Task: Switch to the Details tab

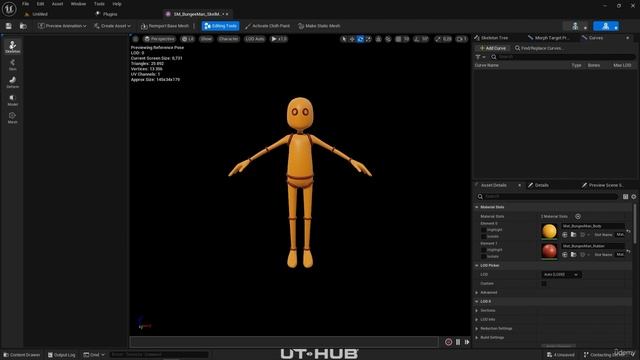Action: (538, 185)
